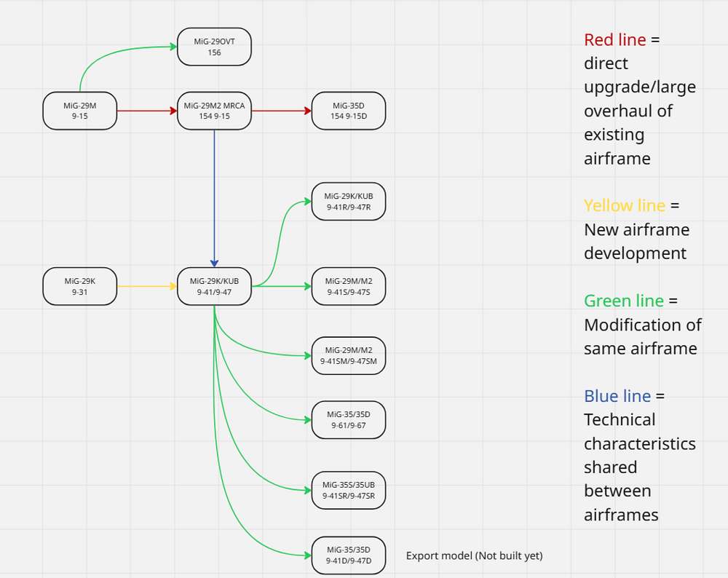This screenshot has height=578, width=728.
Task: Click the MiG-29M/M2 9-41SM/9-47SM node
Action: pyautogui.click(x=349, y=356)
